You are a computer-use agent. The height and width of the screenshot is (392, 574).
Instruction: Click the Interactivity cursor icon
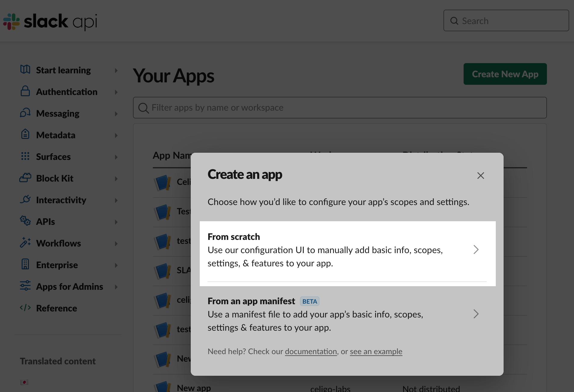pos(25,200)
